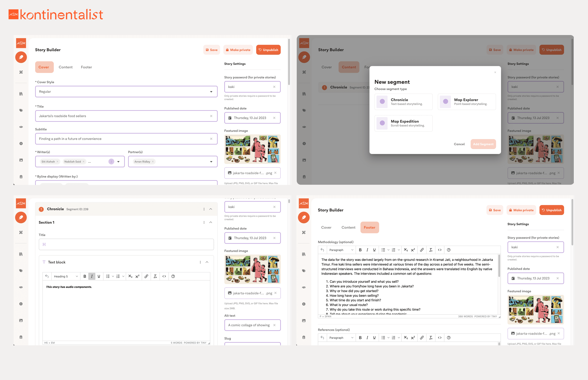Switch to Content tab in the Footer panel
Screen dimensions: 588x380
(348, 227)
